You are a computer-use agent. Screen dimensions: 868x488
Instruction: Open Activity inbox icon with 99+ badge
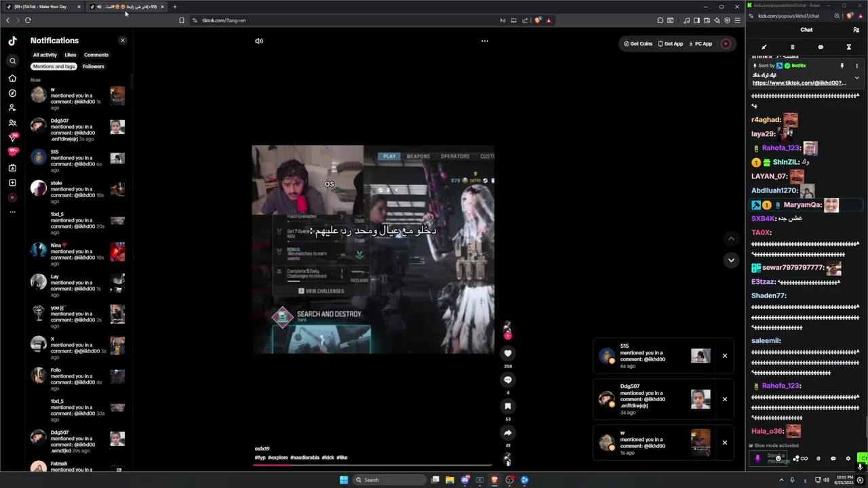point(12,152)
